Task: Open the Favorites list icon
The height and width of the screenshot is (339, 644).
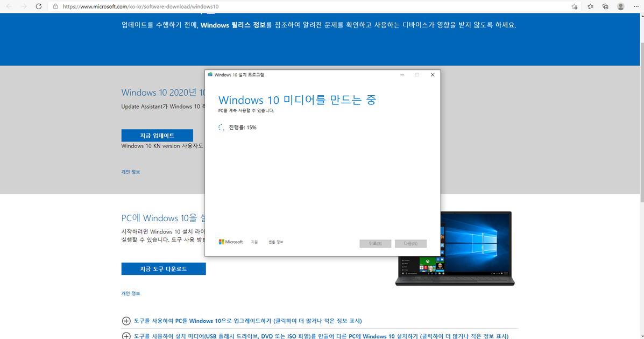Action: point(590,6)
